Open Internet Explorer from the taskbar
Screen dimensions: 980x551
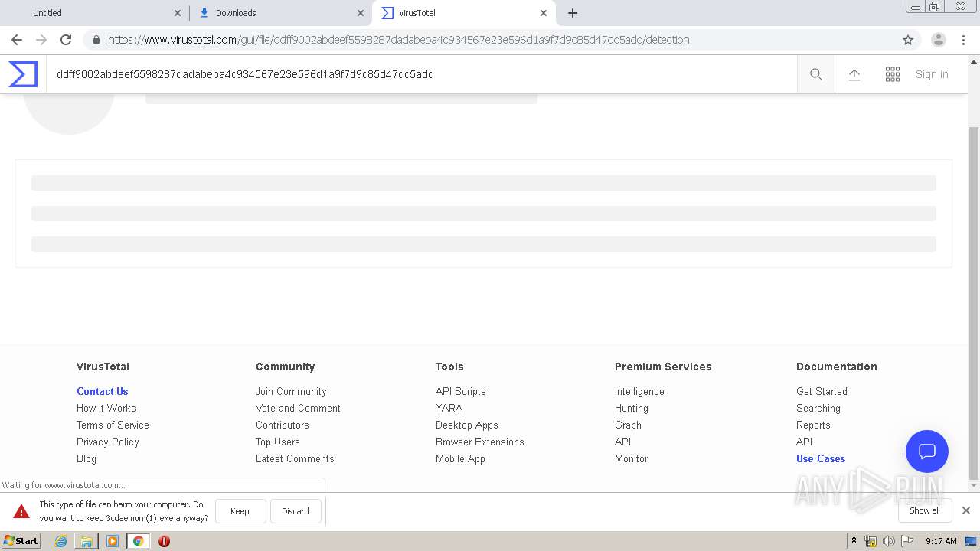click(60, 541)
